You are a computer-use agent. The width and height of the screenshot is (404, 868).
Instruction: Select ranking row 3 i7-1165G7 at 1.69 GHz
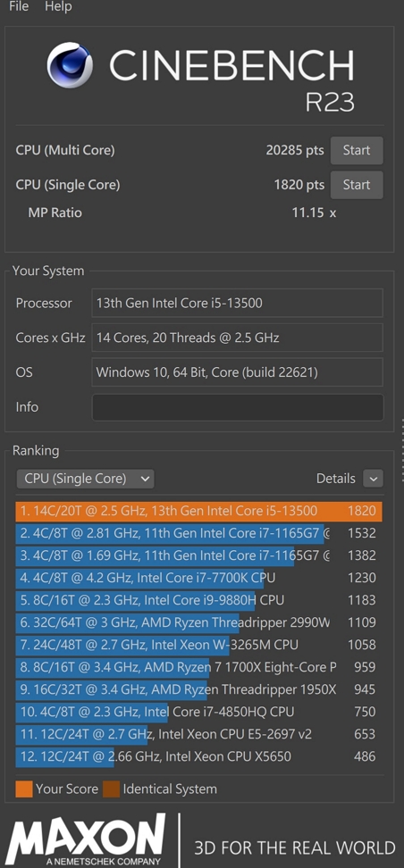199,555
